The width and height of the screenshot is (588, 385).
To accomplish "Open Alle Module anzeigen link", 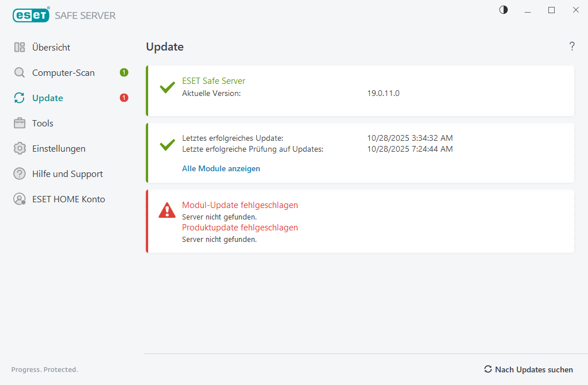I will (220, 168).
